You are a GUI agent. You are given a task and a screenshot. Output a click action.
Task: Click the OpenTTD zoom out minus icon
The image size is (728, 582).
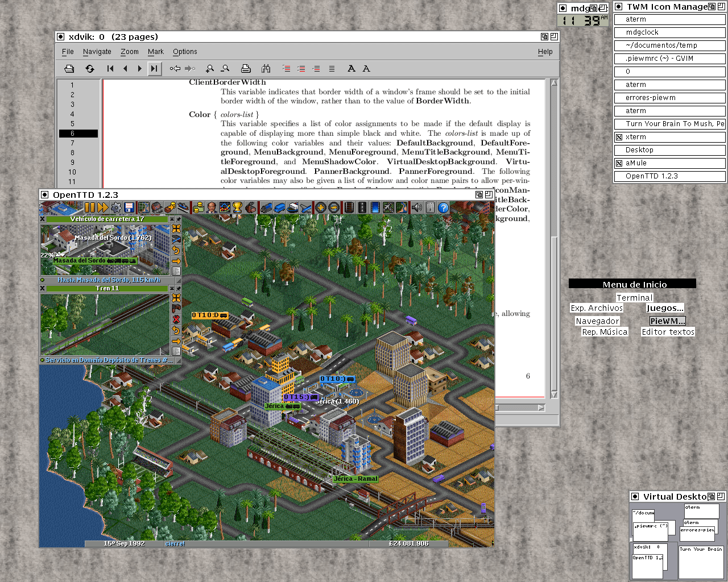(334, 208)
